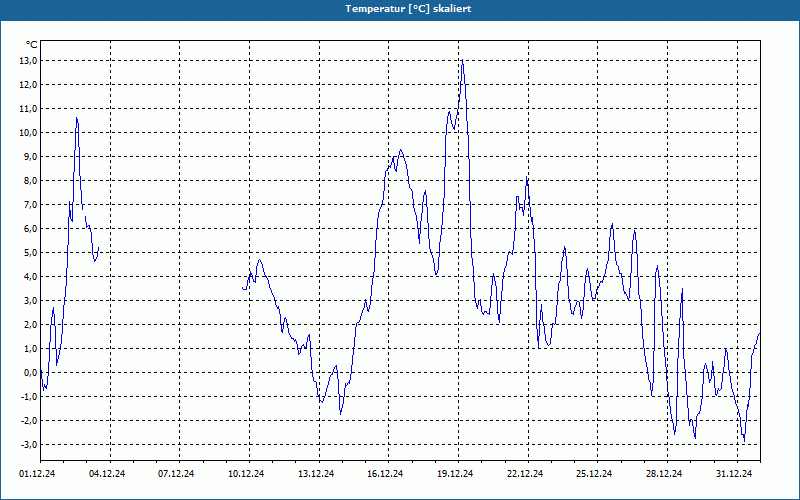Click the 4,0 y-axis value

(x=31, y=277)
